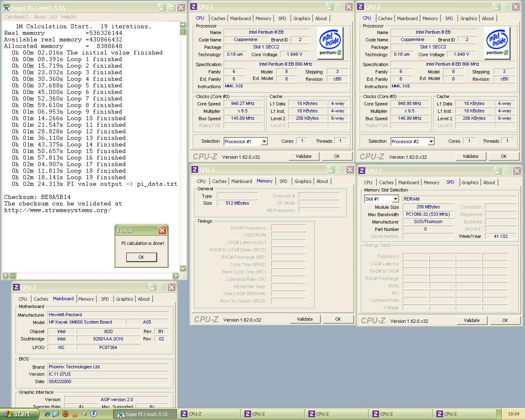Viewport: 525px width, 420px height.
Task: Launch Firefox from the quick launch bar
Action: (65, 414)
